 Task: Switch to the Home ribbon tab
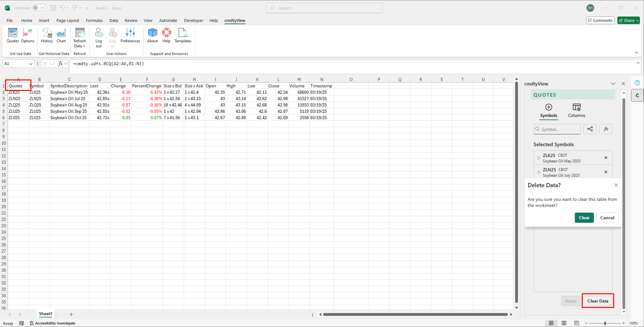(x=27, y=20)
